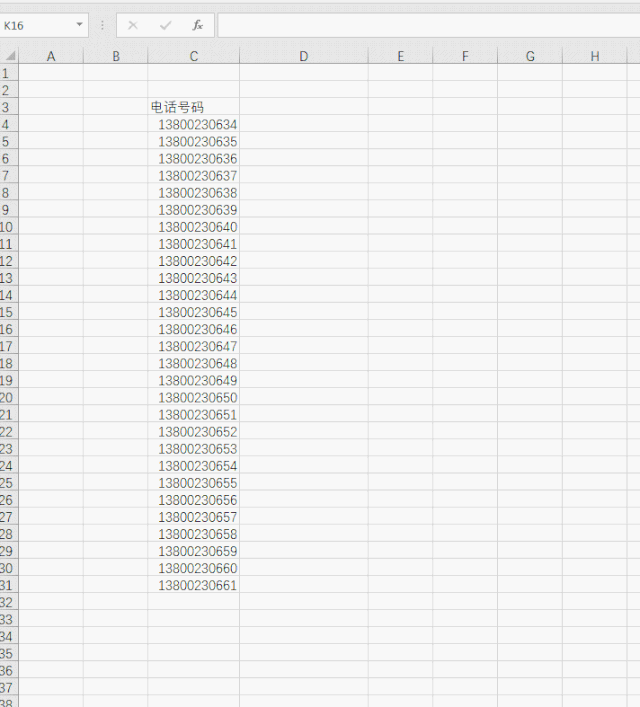Select column E header
Image resolution: width=640 pixels, height=707 pixels.
pos(401,56)
